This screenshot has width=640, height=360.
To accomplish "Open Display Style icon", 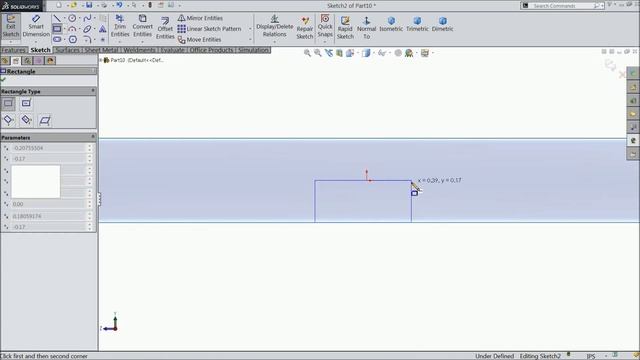I will [366, 53].
